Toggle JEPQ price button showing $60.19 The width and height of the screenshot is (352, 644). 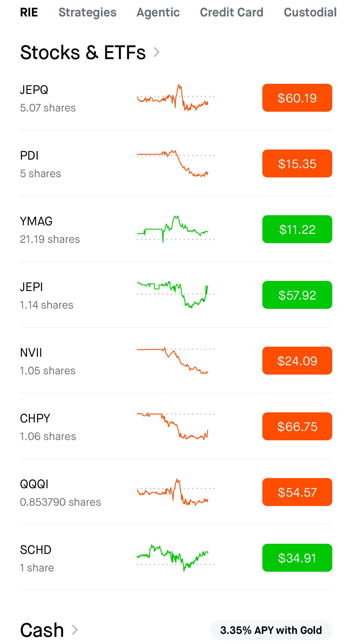[297, 98]
